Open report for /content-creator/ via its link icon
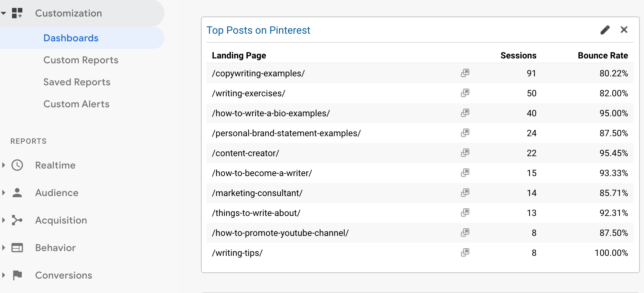This screenshot has width=644, height=293. 465,153
